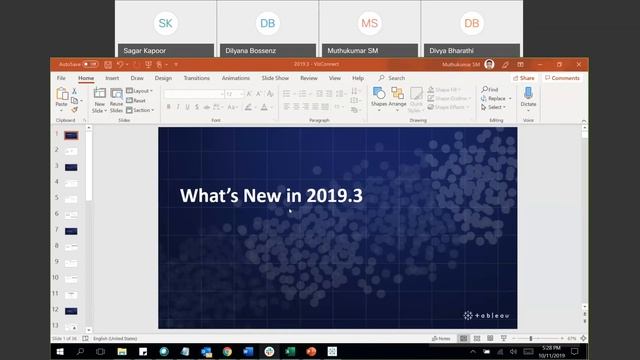
Task: Click Clear All Formatting icon
Action: pos(270,94)
